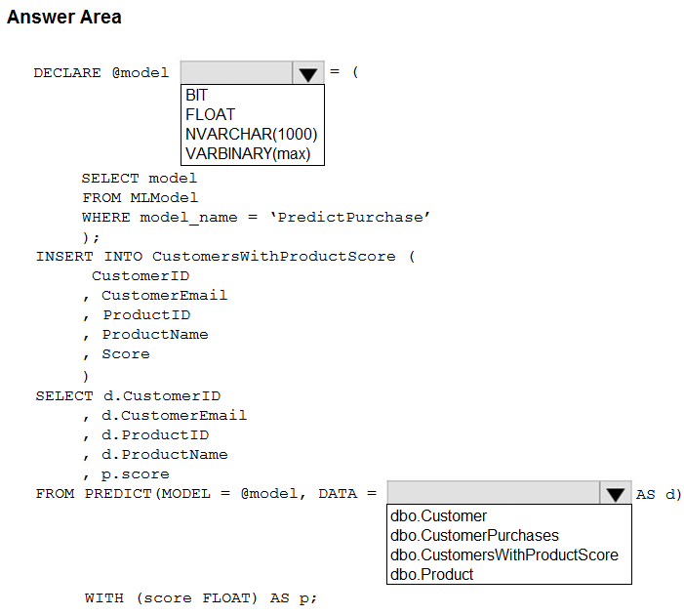Select BIT from the data type list
The width and height of the screenshot is (684, 616).
coord(197,96)
